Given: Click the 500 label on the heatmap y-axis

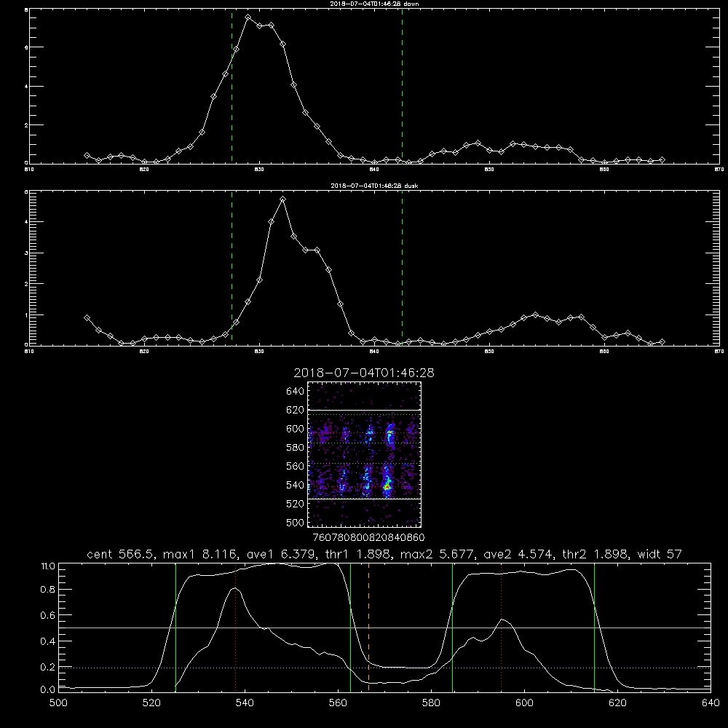Looking at the screenshot, I should pyautogui.click(x=296, y=523).
